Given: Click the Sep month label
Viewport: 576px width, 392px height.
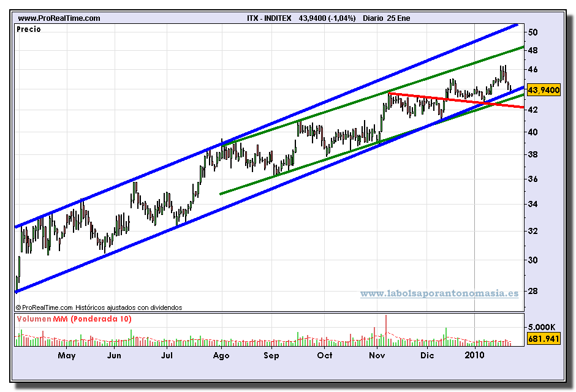Looking at the screenshot, I should (x=271, y=355).
